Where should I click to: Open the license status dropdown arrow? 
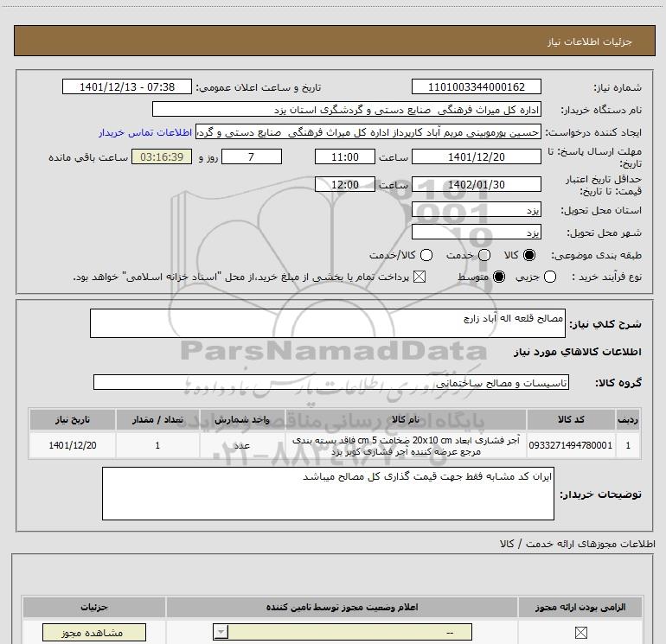coord(221,632)
